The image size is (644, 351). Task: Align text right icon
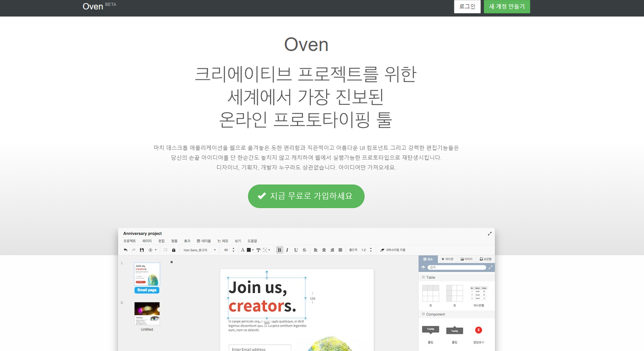332,250
